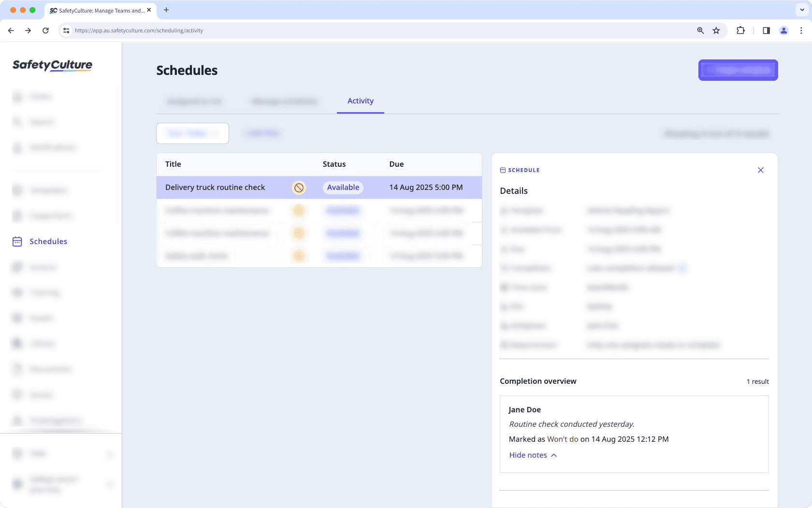812x508 pixels.
Task: Open the date filter dropdown above the table
Action: tap(192, 133)
